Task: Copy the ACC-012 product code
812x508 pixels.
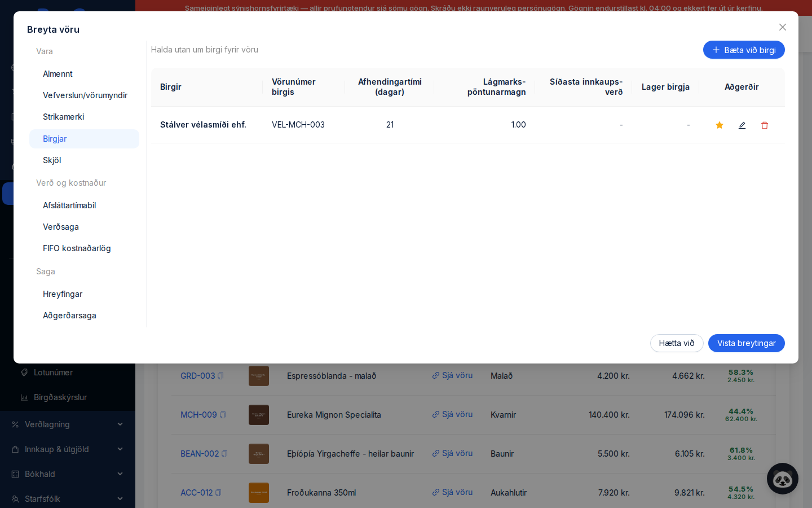Action: coord(218,493)
